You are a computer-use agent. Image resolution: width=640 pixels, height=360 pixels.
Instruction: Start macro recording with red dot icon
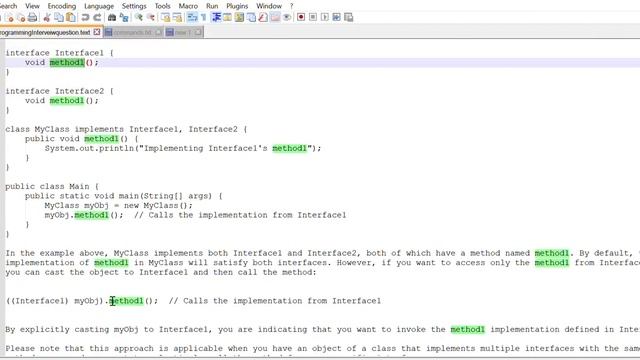click(x=301, y=17)
